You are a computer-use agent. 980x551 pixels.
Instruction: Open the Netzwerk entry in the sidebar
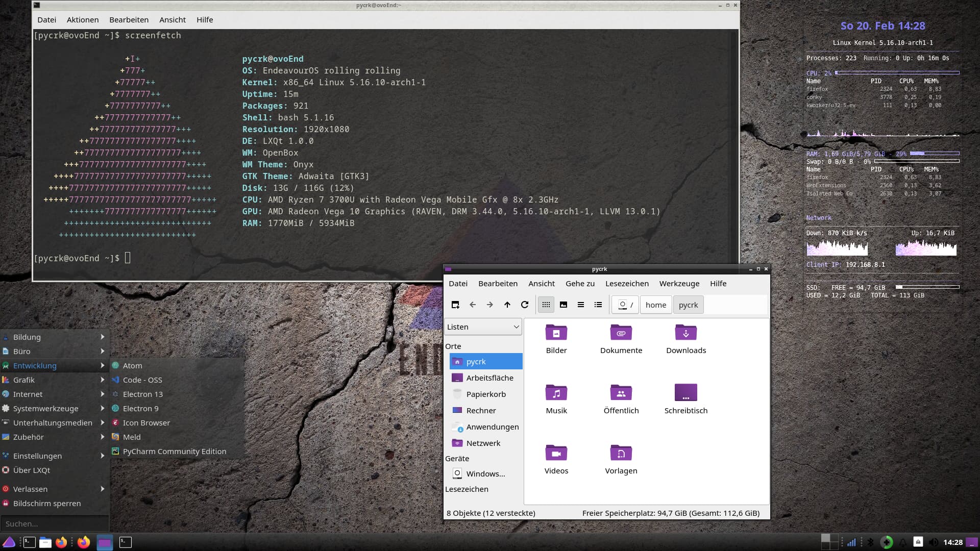(483, 443)
